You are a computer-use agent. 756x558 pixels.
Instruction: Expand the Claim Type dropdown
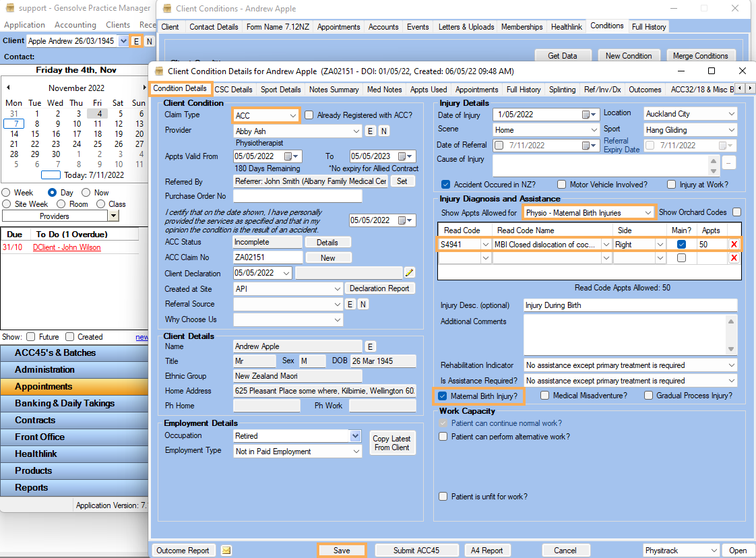coord(293,116)
